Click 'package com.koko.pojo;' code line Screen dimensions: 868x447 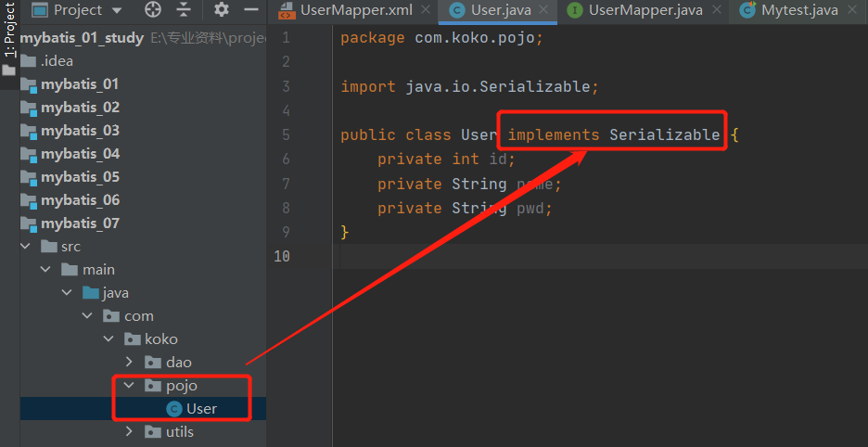(x=442, y=38)
